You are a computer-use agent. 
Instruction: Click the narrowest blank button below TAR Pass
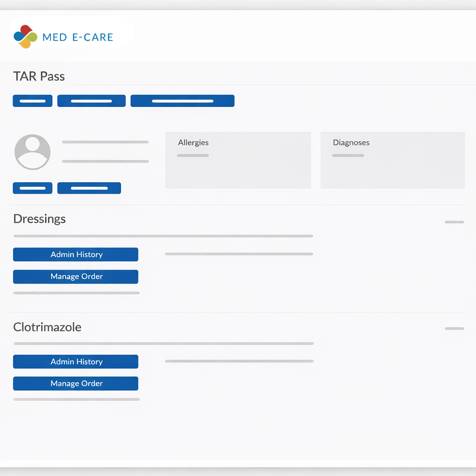pyautogui.click(x=33, y=101)
